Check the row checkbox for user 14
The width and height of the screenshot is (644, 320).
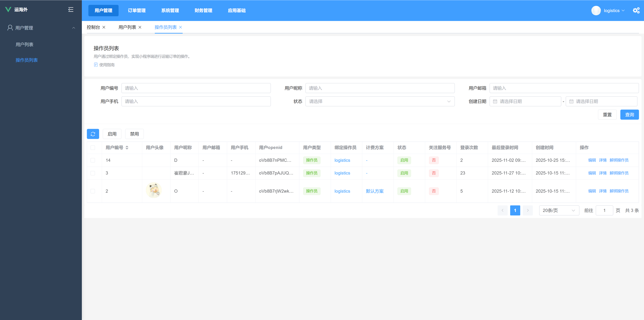click(x=93, y=160)
